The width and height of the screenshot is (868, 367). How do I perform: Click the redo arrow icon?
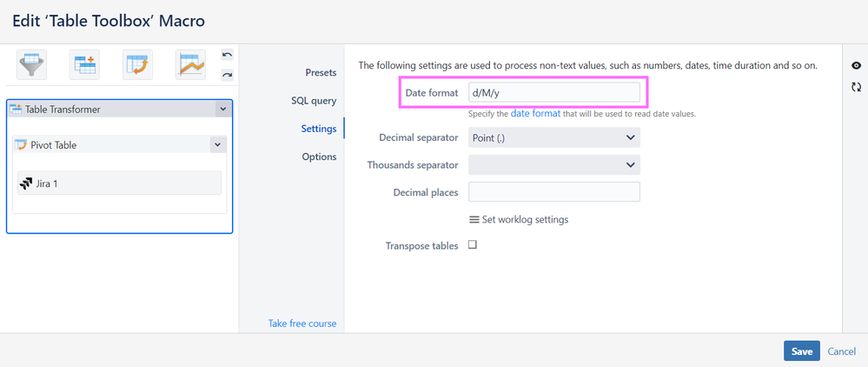point(227,74)
